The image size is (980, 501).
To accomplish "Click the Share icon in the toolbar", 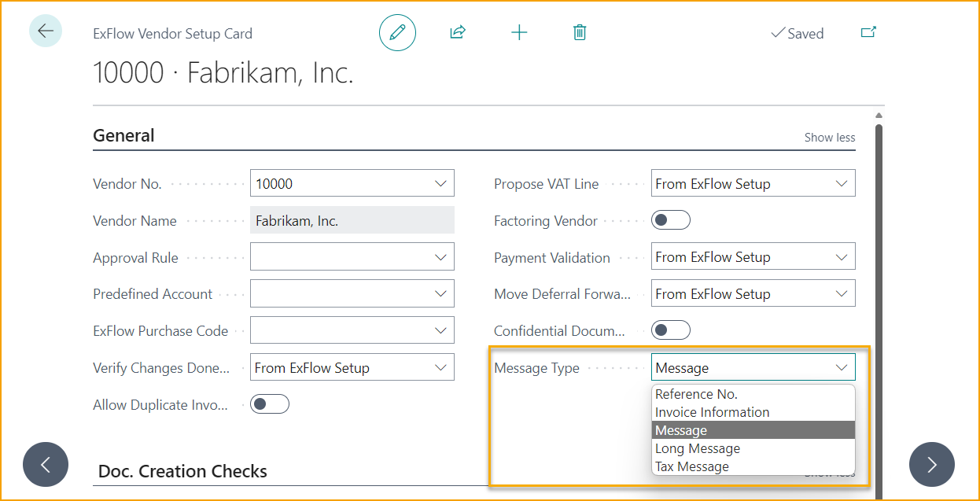I will (x=457, y=32).
